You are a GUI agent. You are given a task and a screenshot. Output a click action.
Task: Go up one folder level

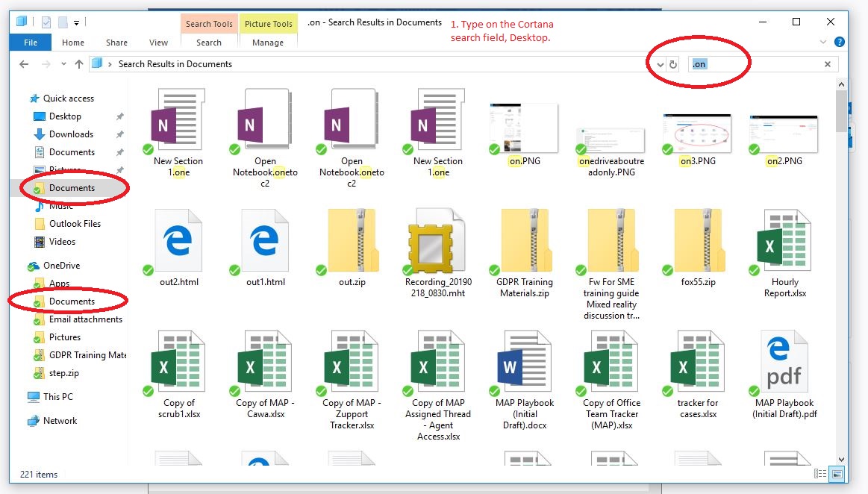(79, 64)
